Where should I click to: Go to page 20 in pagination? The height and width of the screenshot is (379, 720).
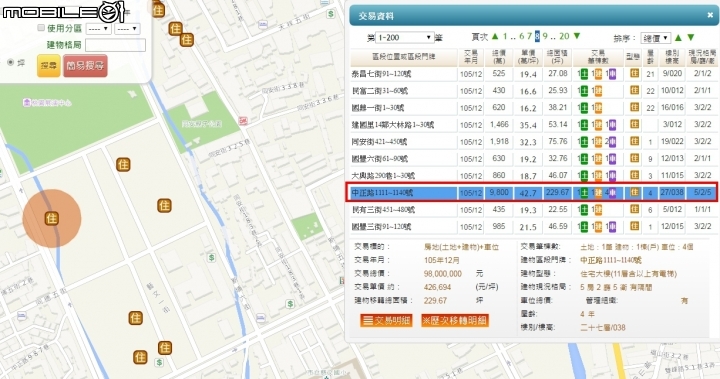564,36
